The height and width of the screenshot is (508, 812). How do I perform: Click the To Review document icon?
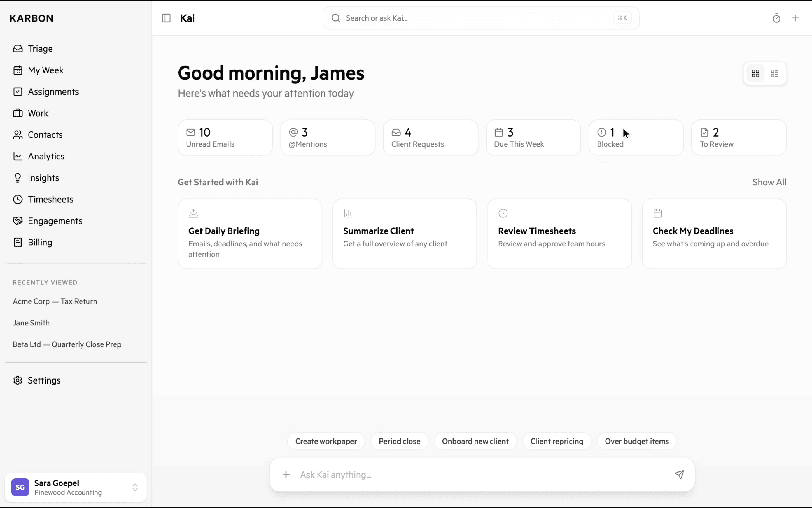[704, 132]
